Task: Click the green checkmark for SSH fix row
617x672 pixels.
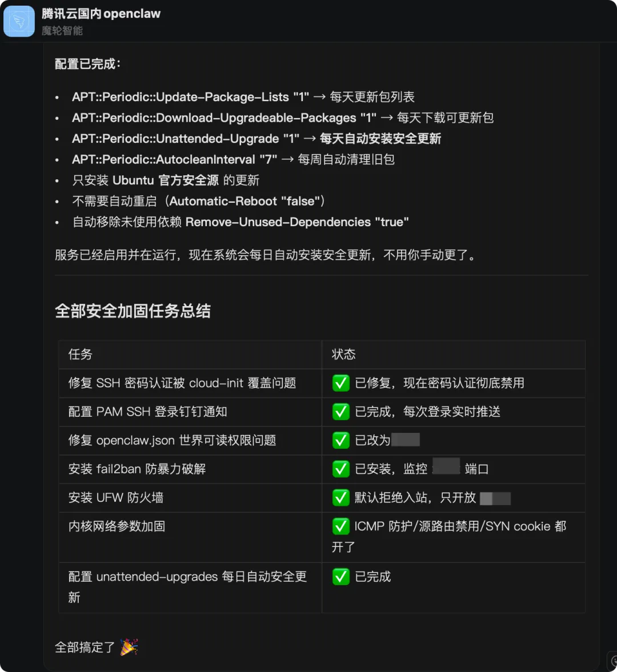Action: [x=341, y=383]
